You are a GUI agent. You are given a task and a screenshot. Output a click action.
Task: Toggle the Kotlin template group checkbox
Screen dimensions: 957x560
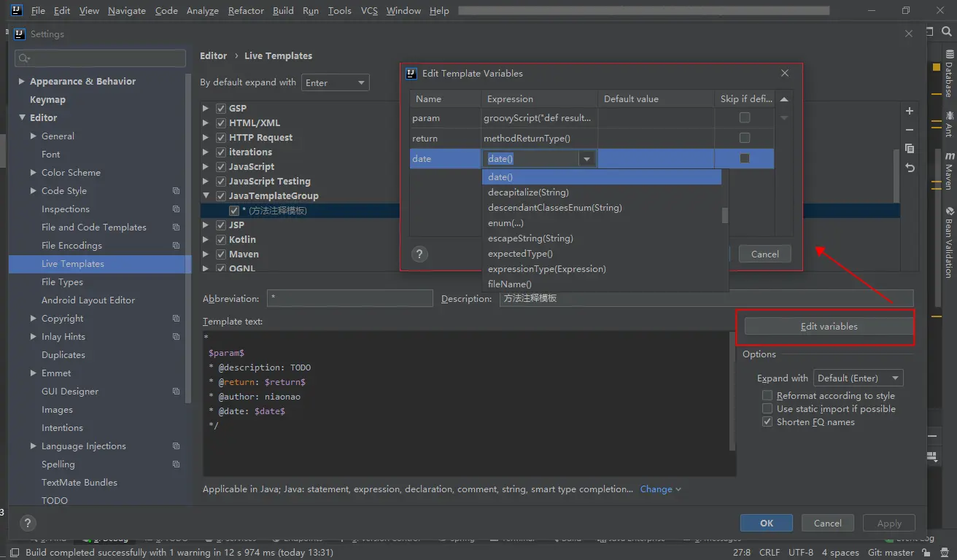click(221, 240)
